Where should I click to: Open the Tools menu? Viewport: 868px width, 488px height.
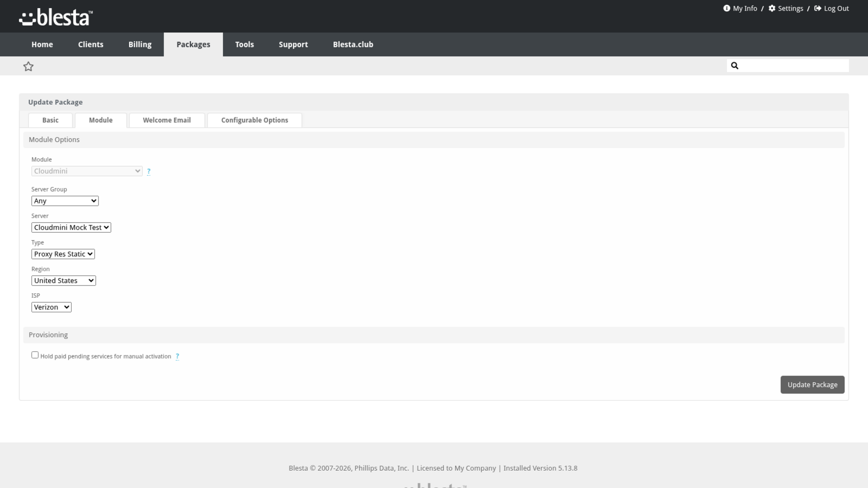pos(245,44)
